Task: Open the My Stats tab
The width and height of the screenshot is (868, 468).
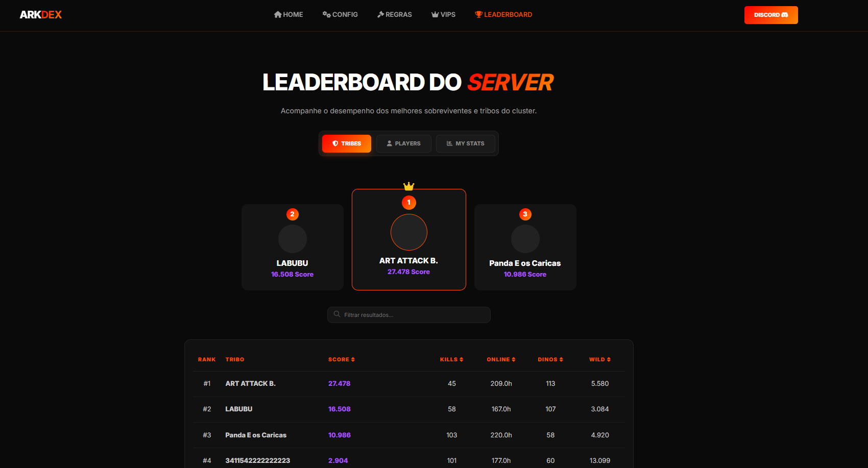Action: [x=466, y=143]
